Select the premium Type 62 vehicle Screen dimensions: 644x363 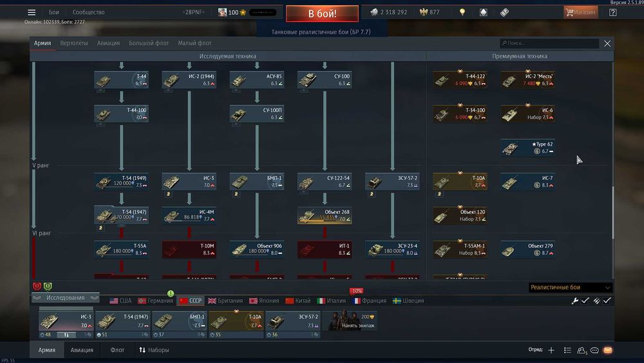click(528, 148)
